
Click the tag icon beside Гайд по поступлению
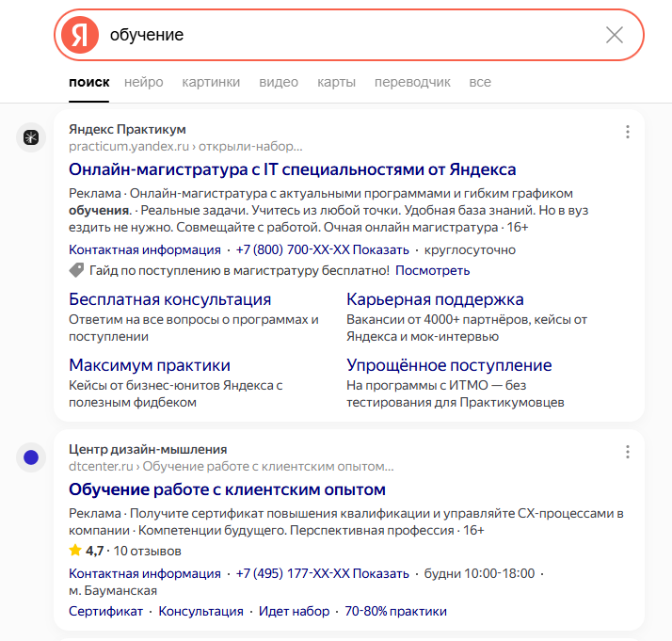(76, 270)
